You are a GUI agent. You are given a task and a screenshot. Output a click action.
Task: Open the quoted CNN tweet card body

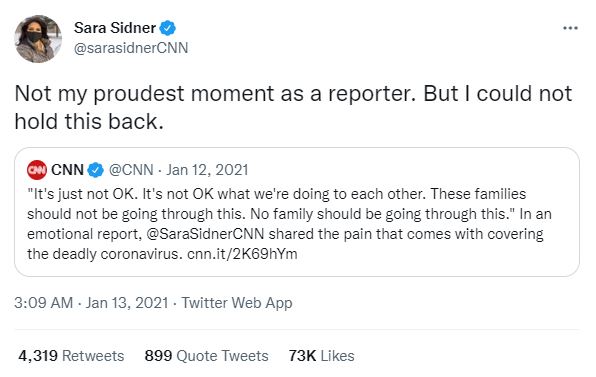pos(297,212)
